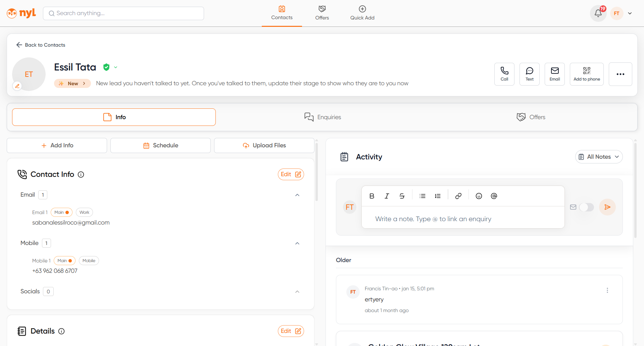The width and height of the screenshot is (644, 346).
Task: Open the All Notes filter dropdown
Action: (599, 157)
